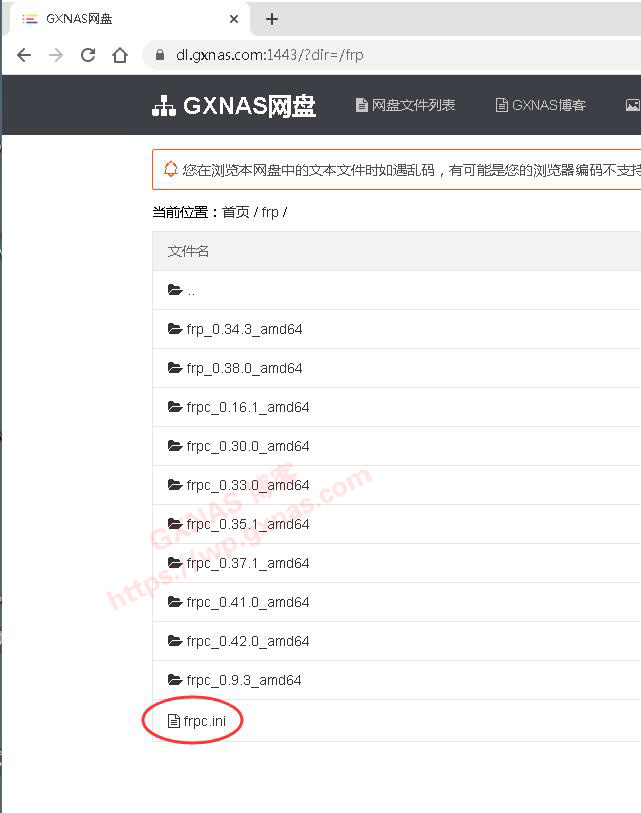641x813 pixels.
Task: Open the frp_0.38.0_amd64 folder
Action: pos(244,368)
